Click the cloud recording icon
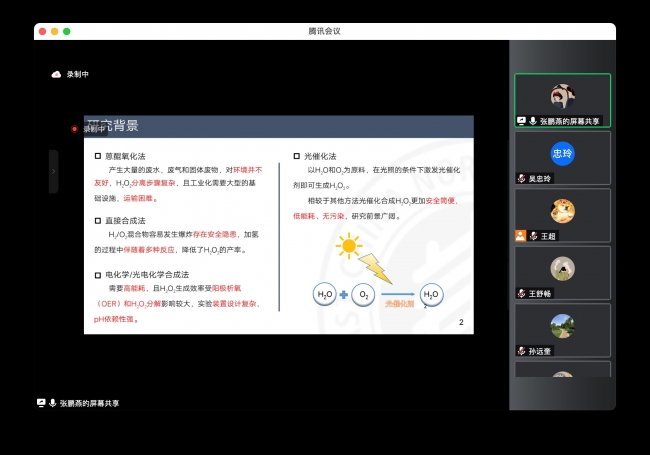Viewport: 650px width, 455px height. [56, 75]
